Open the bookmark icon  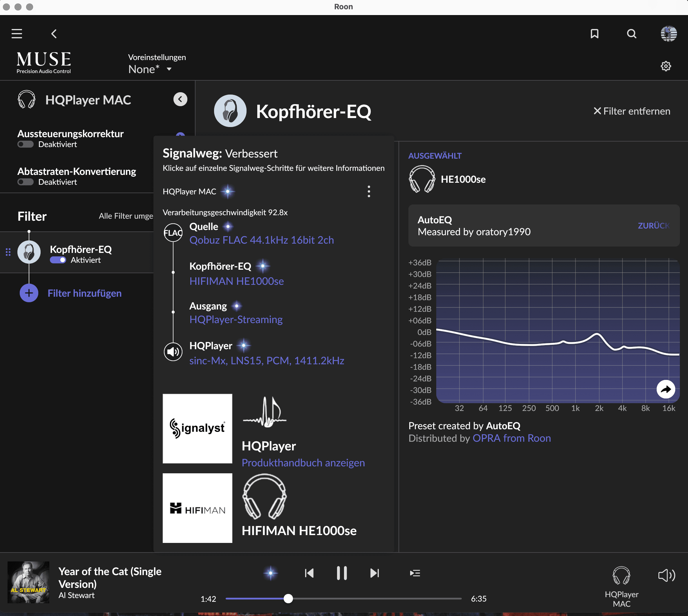[595, 34]
